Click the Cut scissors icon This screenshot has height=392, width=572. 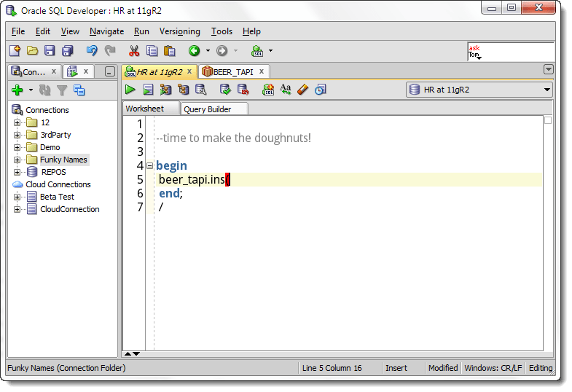[x=134, y=51]
